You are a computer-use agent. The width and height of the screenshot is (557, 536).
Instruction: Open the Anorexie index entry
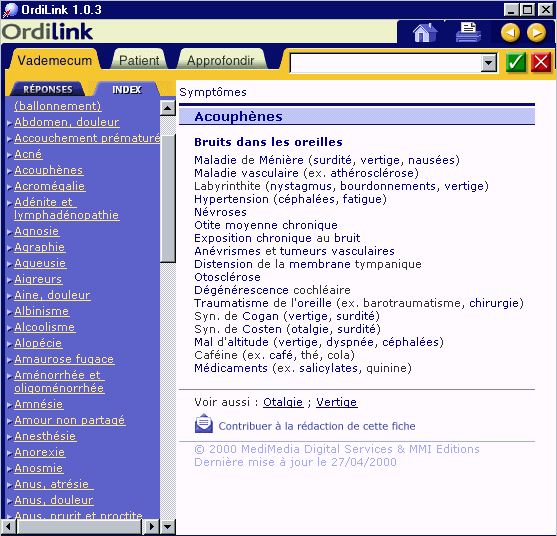click(40, 452)
